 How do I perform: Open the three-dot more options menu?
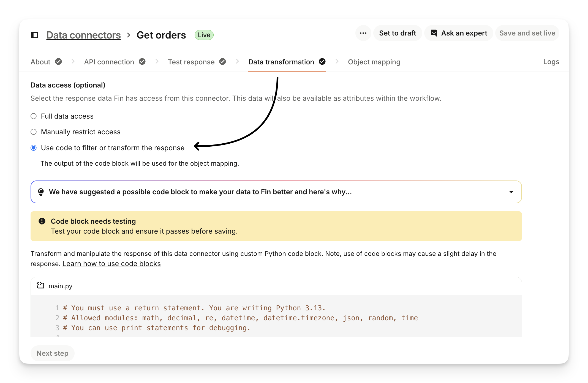[x=363, y=33]
